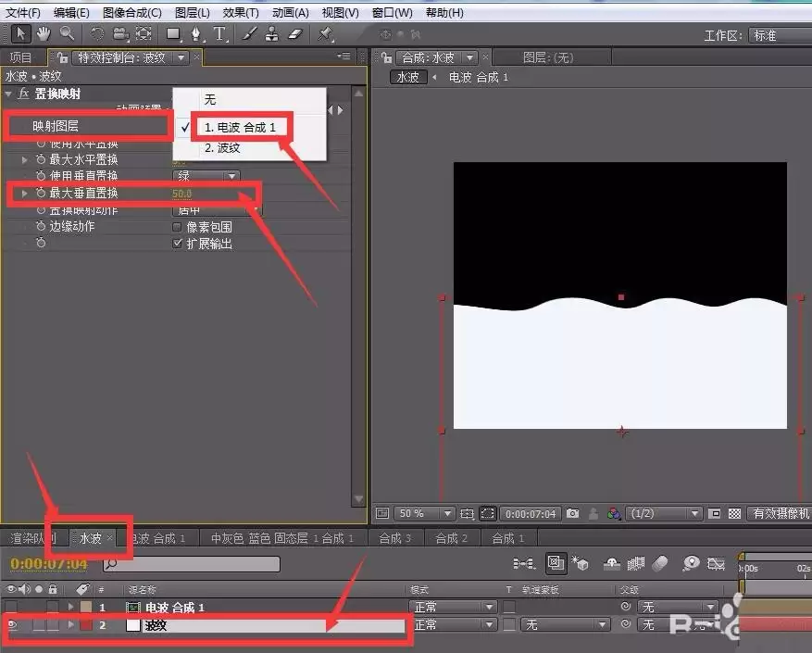Enable the 像素包围 checkbox

point(177,227)
